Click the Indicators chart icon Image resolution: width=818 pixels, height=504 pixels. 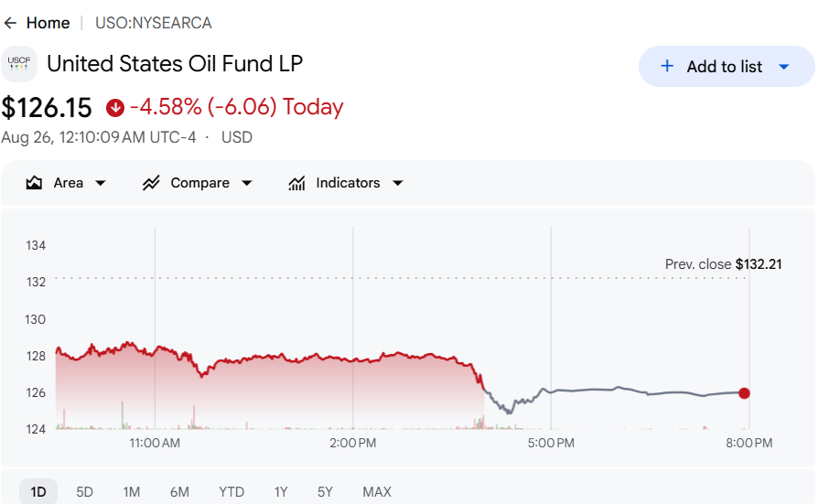tap(296, 183)
